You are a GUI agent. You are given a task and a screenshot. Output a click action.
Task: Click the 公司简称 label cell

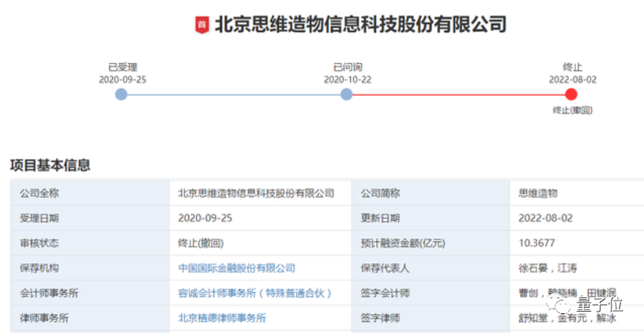(x=431, y=193)
